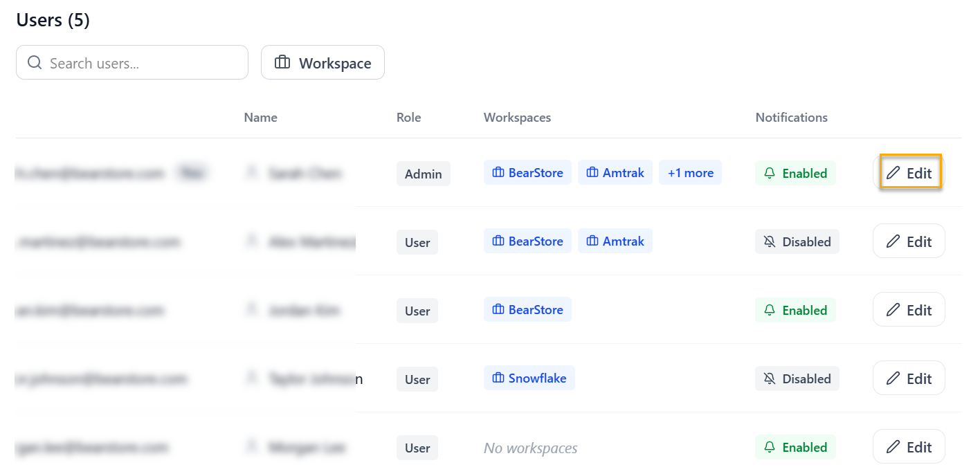980x476 pixels.
Task: Open the Workspace filter dropdown
Action: tap(323, 62)
